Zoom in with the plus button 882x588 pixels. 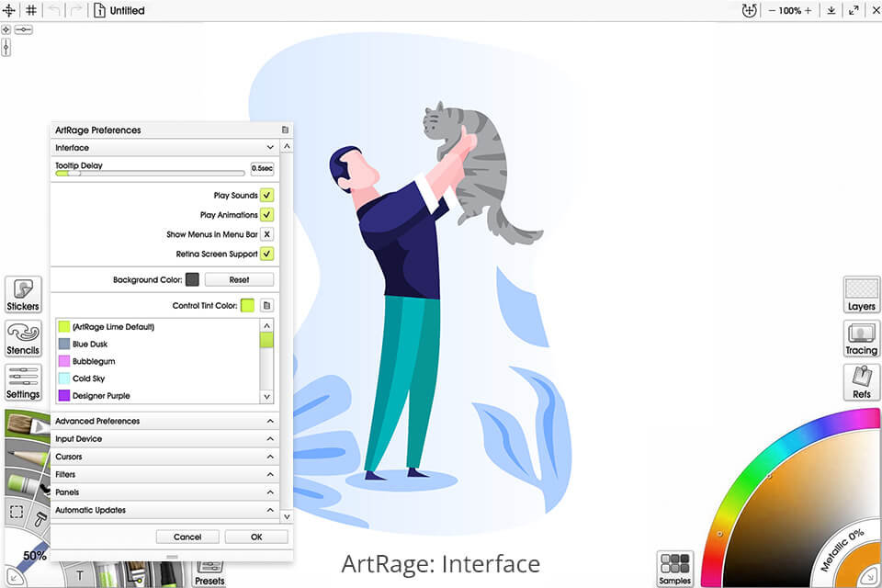coord(808,11)
